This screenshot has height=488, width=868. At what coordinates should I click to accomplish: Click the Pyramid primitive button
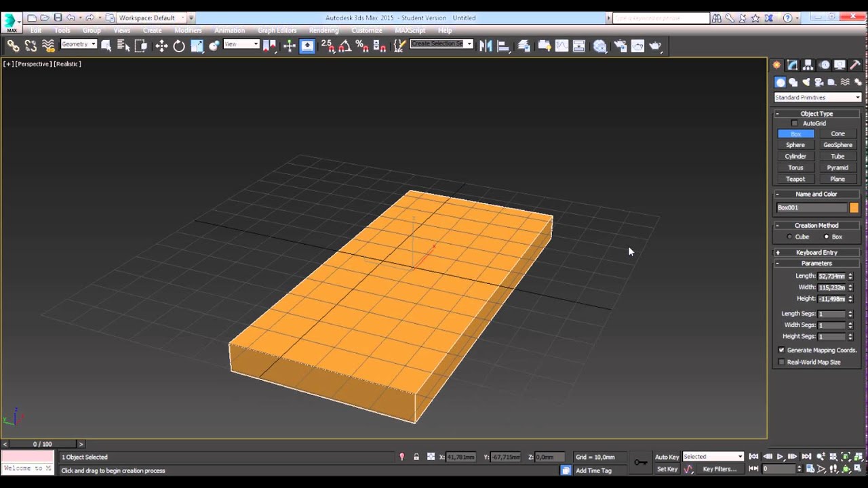pyautogui.click(x=837, y=167)
